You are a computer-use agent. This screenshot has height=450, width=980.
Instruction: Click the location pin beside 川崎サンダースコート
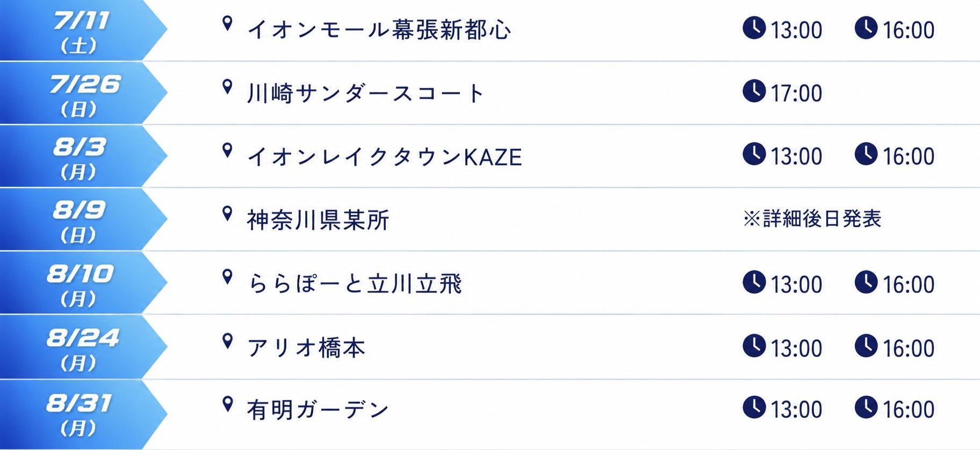tap(228, 87)
